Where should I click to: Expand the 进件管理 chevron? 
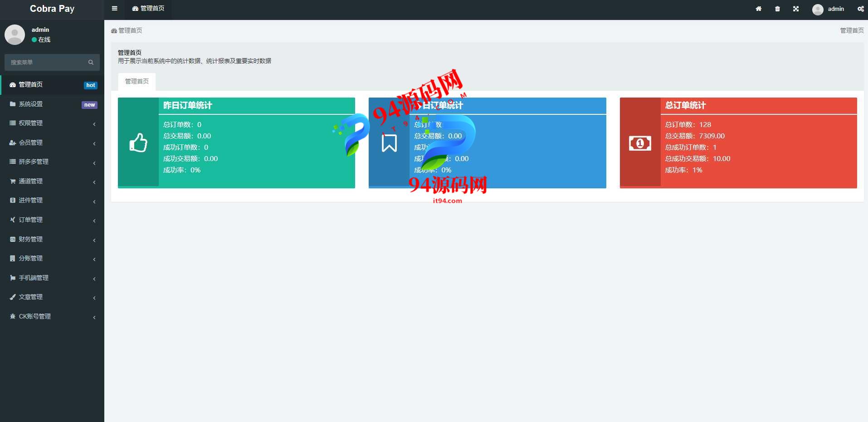point(94,201)
